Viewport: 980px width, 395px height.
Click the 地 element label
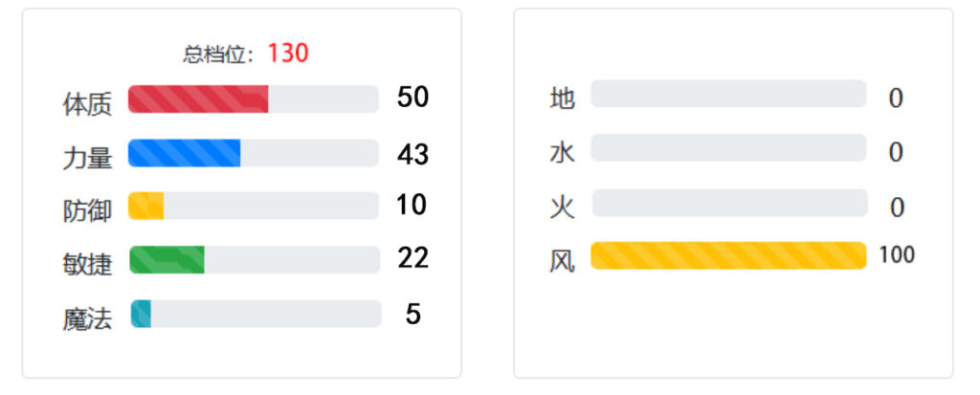pos(562,99)
